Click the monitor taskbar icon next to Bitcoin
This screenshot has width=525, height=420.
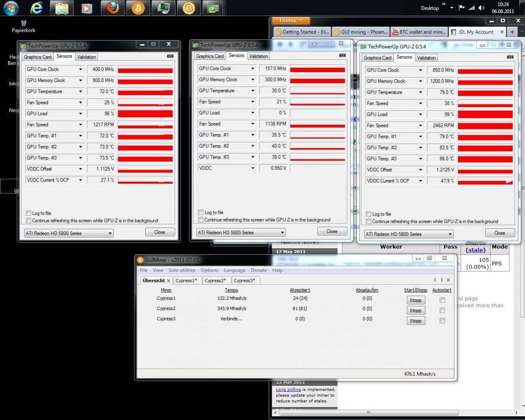tap(163, 8)
